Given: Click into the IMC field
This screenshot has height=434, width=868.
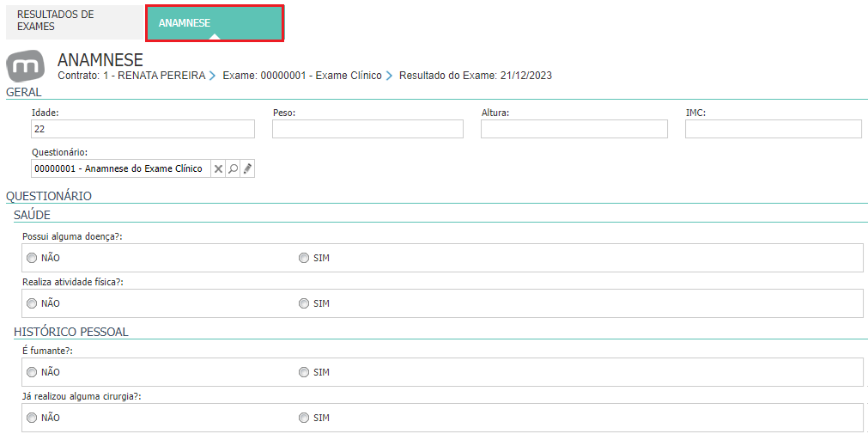Looking at the screenshot, I should tap(774, 129).
